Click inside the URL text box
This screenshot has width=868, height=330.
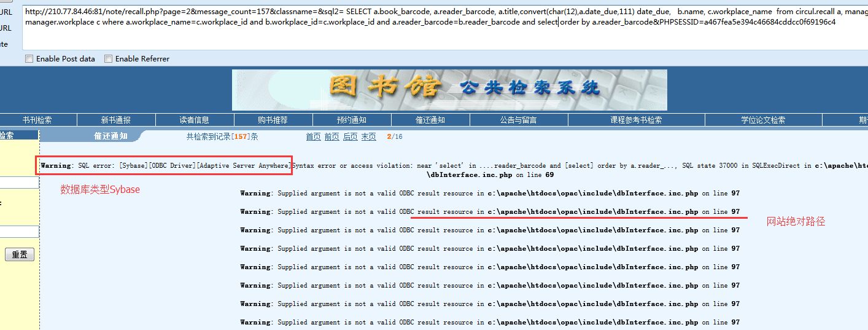click(445, 28)
